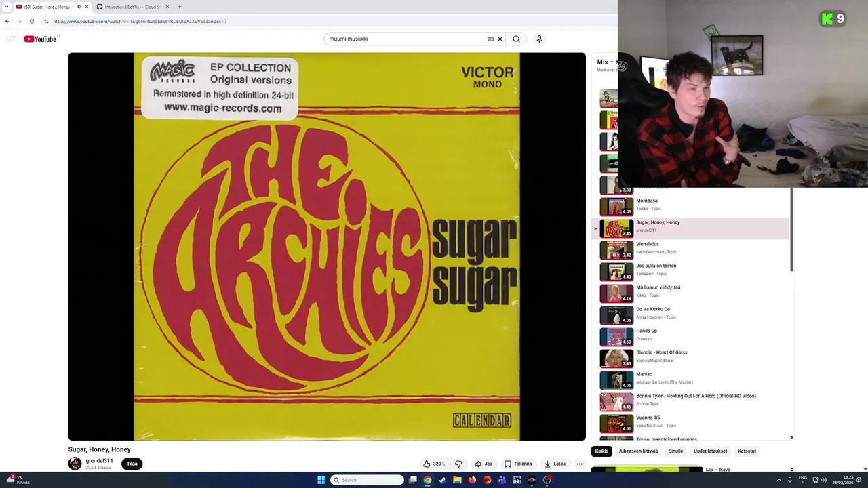
Task: Show hidden system tray icons chevron
Action: (x=779, y=480)
